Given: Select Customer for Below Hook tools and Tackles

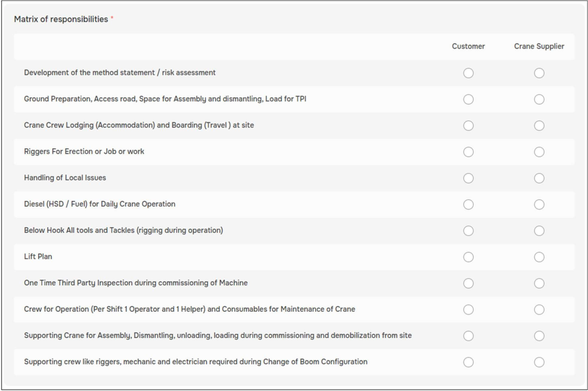Looking at the screenshot, I should point(469,231).
